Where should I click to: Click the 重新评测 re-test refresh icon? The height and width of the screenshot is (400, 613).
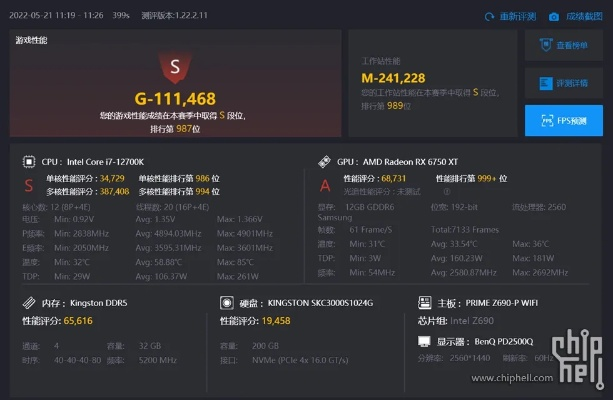coord(490,17)
